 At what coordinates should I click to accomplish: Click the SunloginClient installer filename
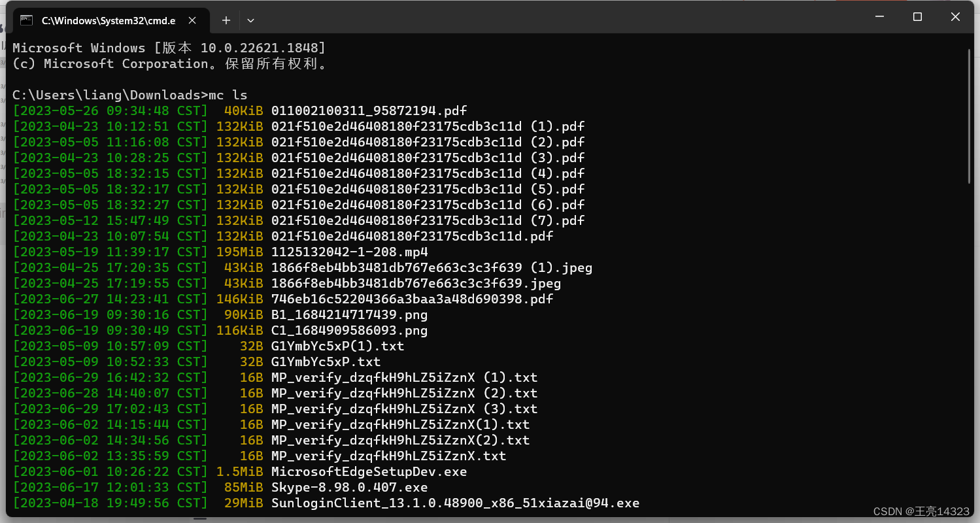click(x=455, y=503)
